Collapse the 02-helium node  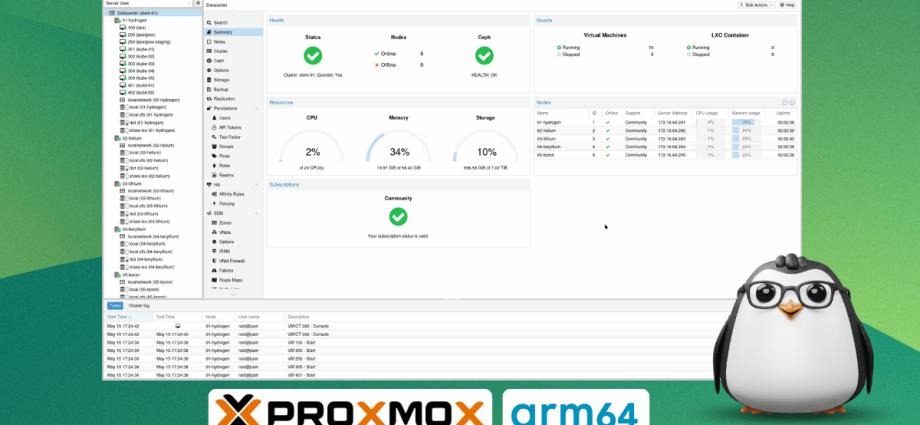coord(112,138)
